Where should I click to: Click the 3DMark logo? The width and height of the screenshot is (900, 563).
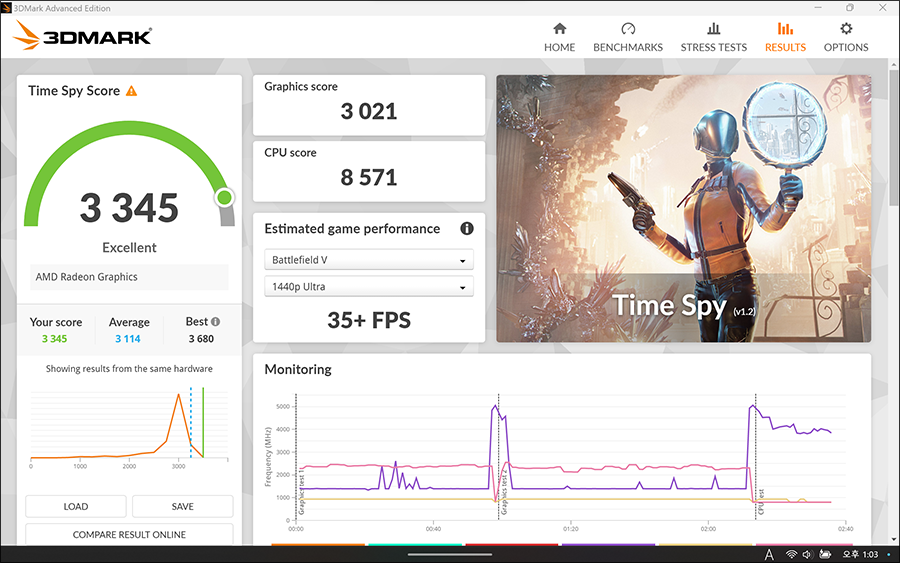click(82, 36)
